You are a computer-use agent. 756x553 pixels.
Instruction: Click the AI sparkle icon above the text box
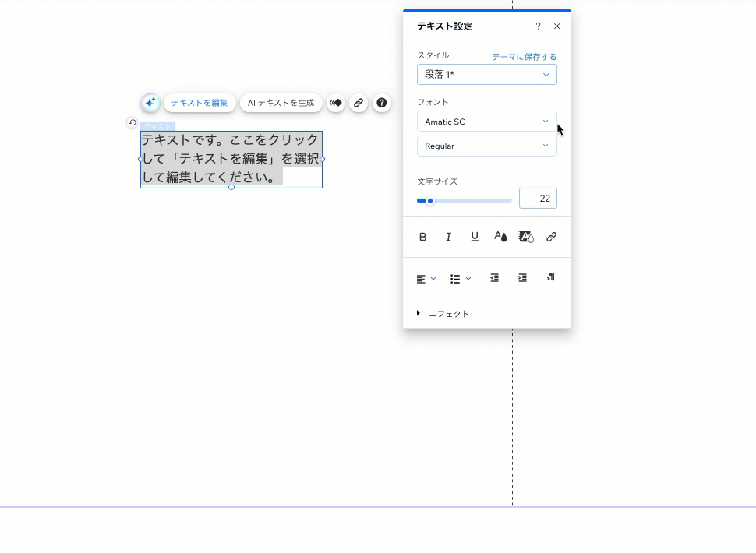tap(150, 103)
